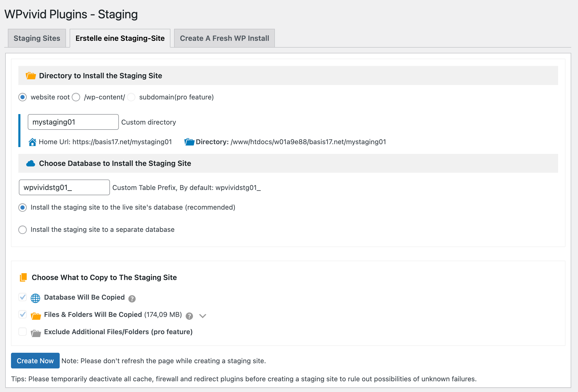Viewport: 578px width, 392px height.
Task: Click Choose Database to Install the Staging Site heading
Action: coord(115,163)
